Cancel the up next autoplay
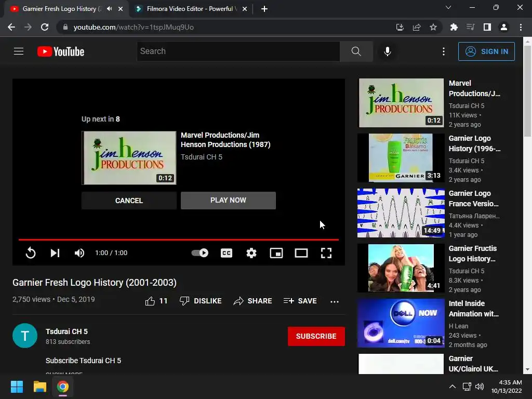Viewport: 532px width, 399px height. click(129, 201)
